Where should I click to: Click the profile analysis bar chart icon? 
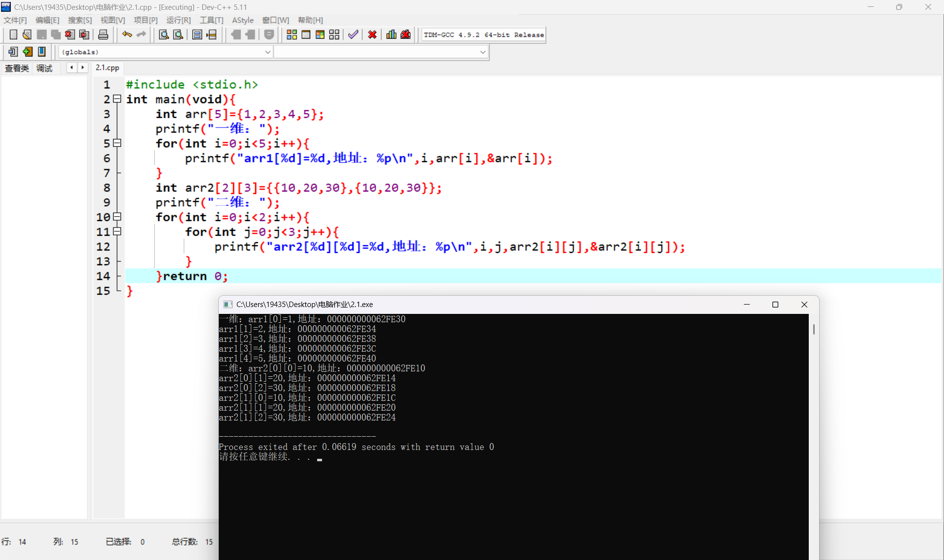pos(391,34)
